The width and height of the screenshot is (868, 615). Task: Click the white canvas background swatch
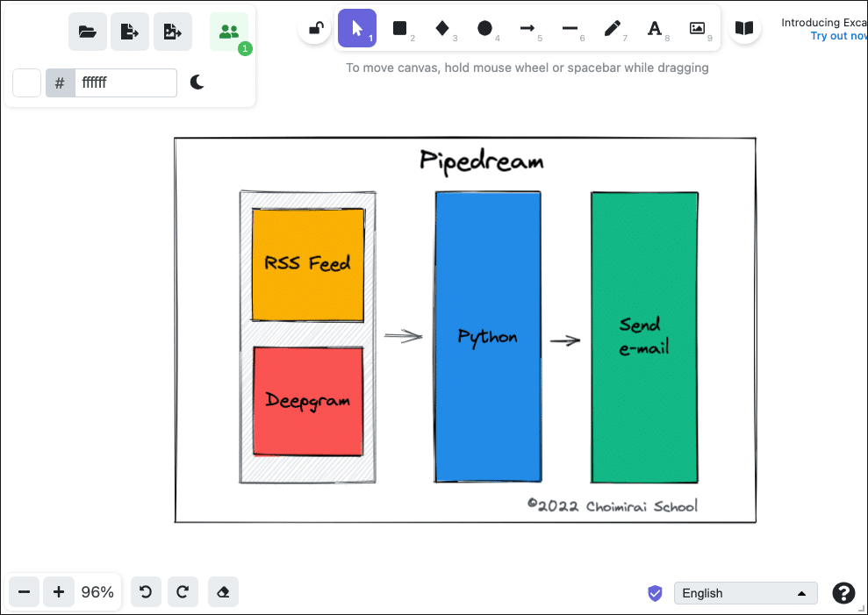(x=26, y=83)
